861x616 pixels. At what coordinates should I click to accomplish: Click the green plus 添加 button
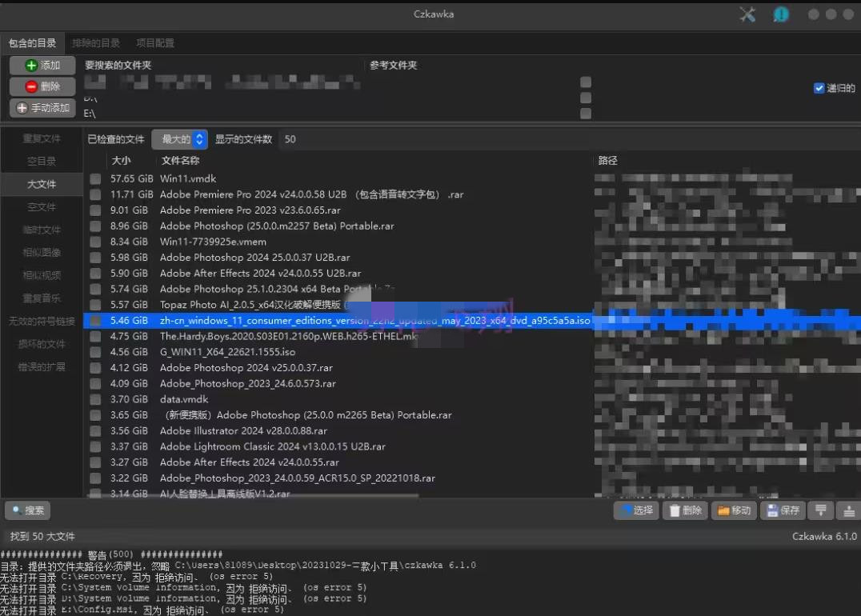(42, 66)
